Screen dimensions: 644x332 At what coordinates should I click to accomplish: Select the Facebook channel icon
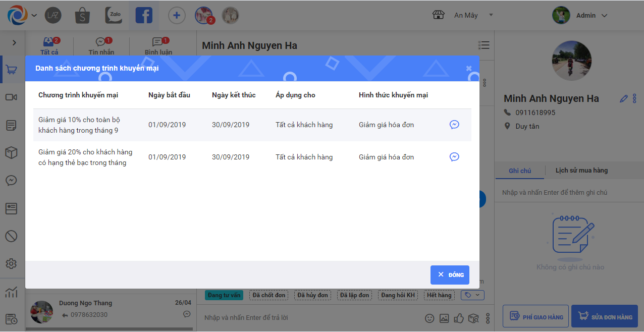click(x=144, y=15)
